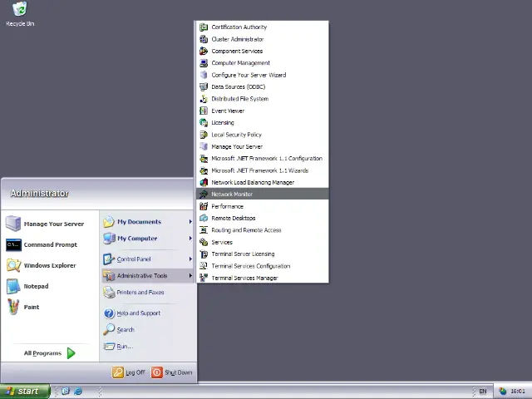Viewport: 532px width, 399px height.
Task: Click Network Load Balancing Manager icon
Action: click(x=204, y=182)
